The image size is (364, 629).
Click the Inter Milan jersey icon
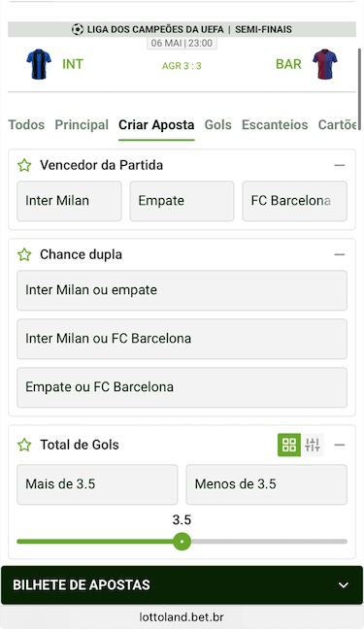pyautogui.click(x=39, y=64)
